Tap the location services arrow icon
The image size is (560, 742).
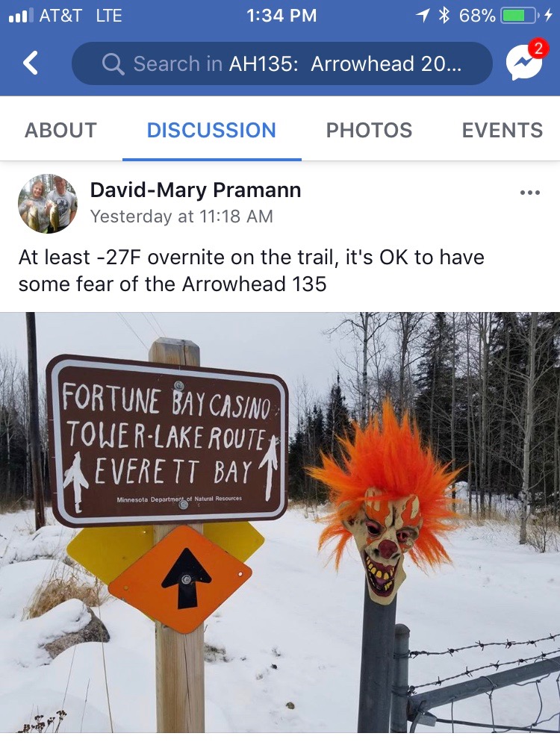423,16
